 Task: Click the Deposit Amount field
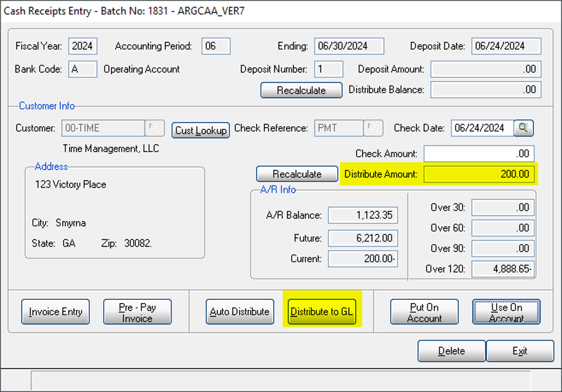coord(486,69)
